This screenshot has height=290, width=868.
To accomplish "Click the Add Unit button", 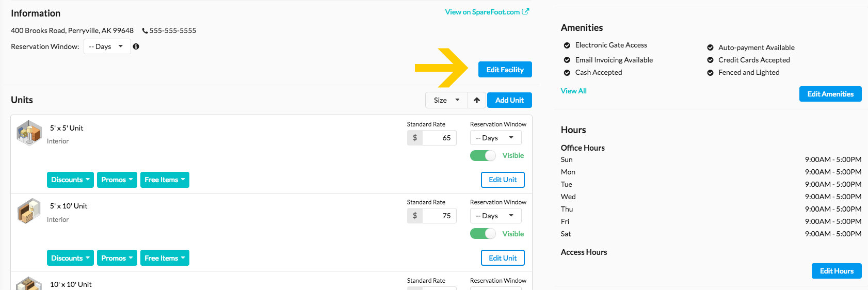I will pos(509,100).
